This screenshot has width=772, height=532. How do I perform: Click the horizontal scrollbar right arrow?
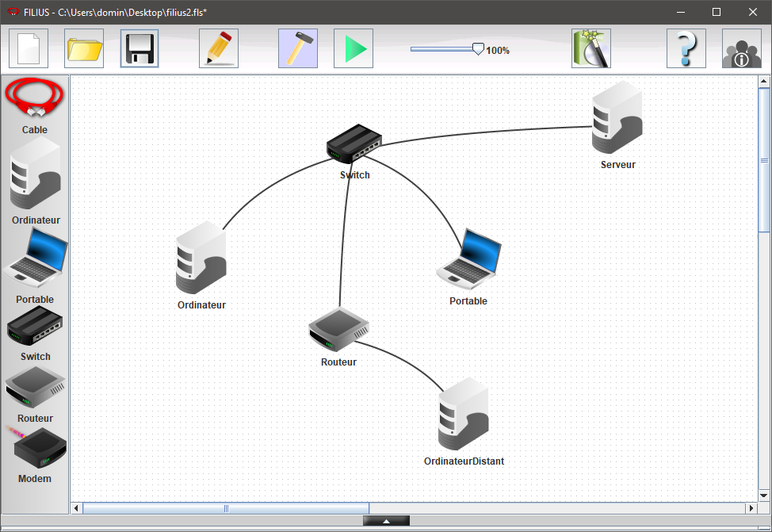(x=751, y=508)
